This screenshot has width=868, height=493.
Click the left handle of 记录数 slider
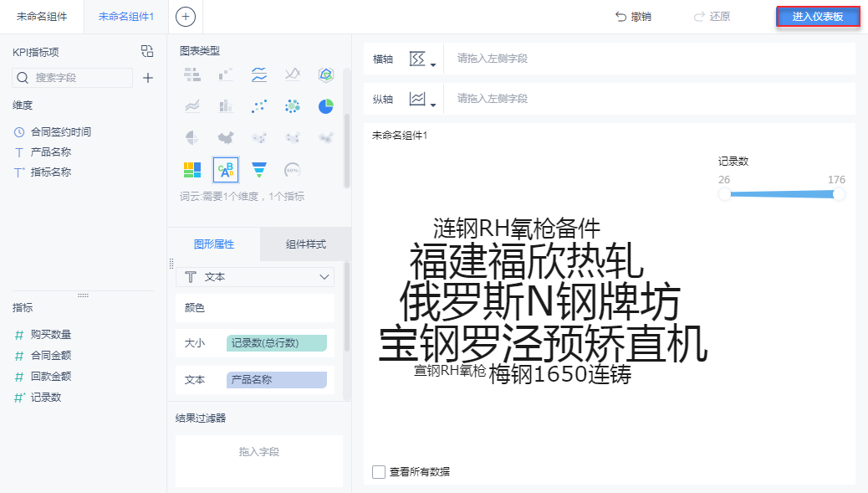[x=725, y=194]
